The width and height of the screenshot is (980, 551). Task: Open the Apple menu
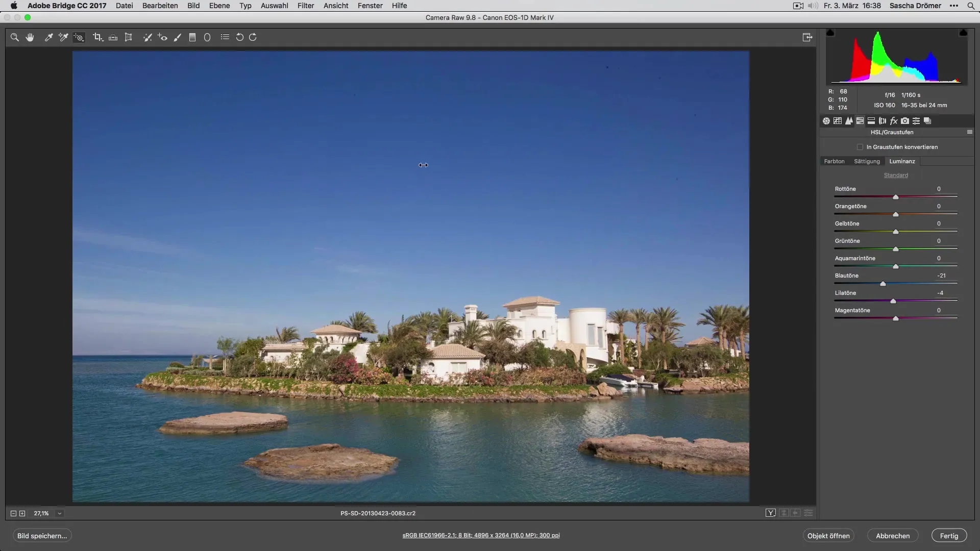click(x=14, y=6)
